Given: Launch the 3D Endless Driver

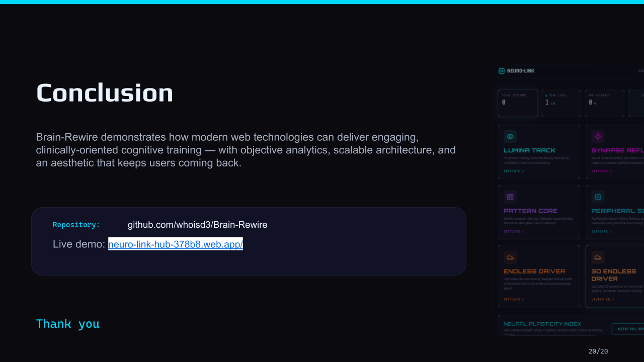Looking at the screenshot, I should [x=602, y=299].
